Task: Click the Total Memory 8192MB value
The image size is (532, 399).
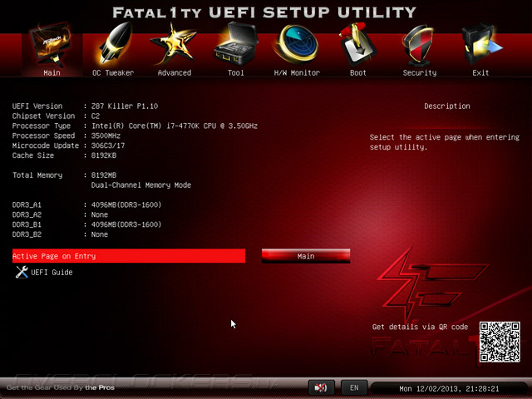Action: (103, 175)
